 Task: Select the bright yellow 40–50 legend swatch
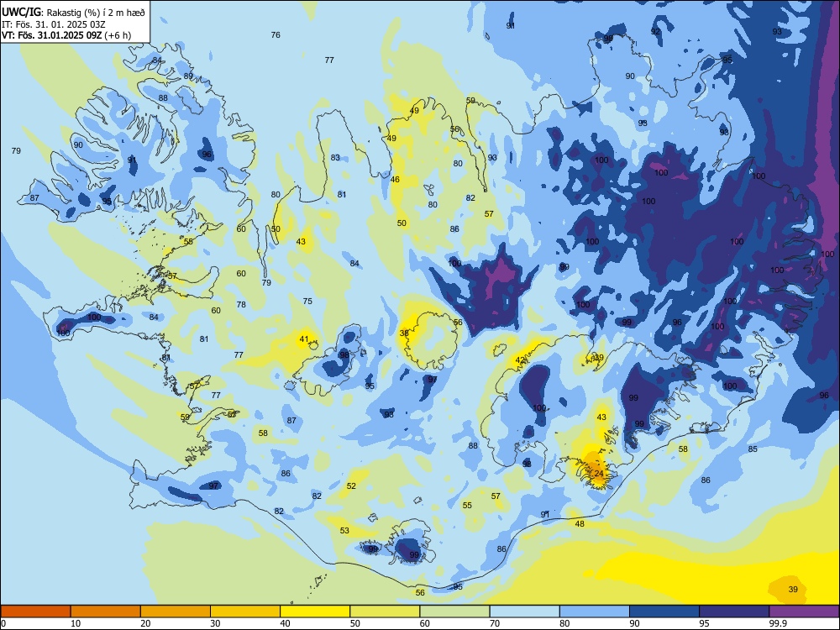click(x=315, y=612)
